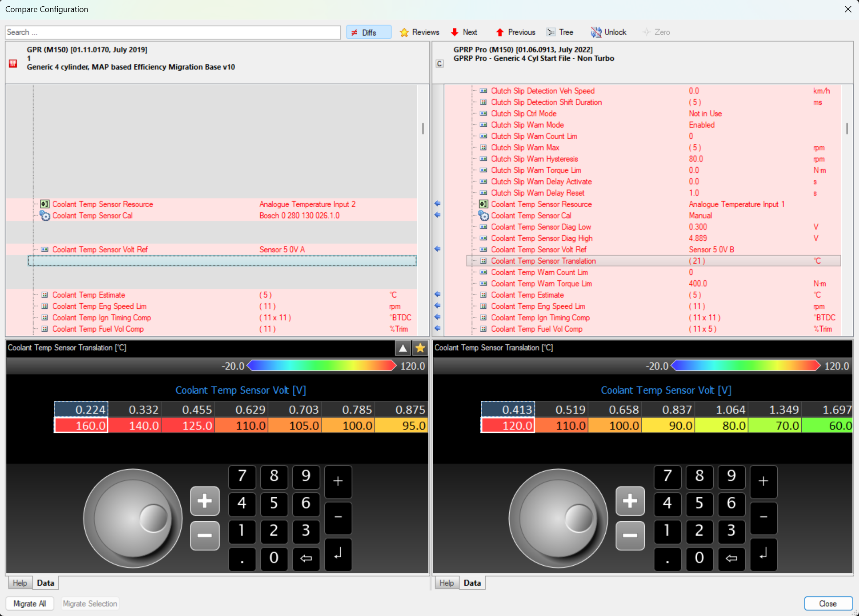Select Coolant Temp Sensor Translation tree row
The image size is (859, 616).
543,261
